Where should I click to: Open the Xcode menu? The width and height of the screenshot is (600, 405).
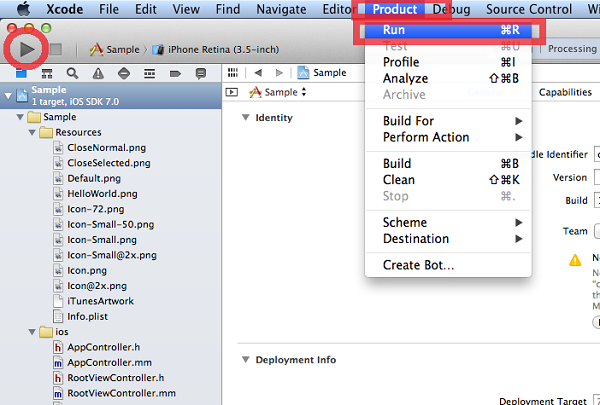point(64,9)
